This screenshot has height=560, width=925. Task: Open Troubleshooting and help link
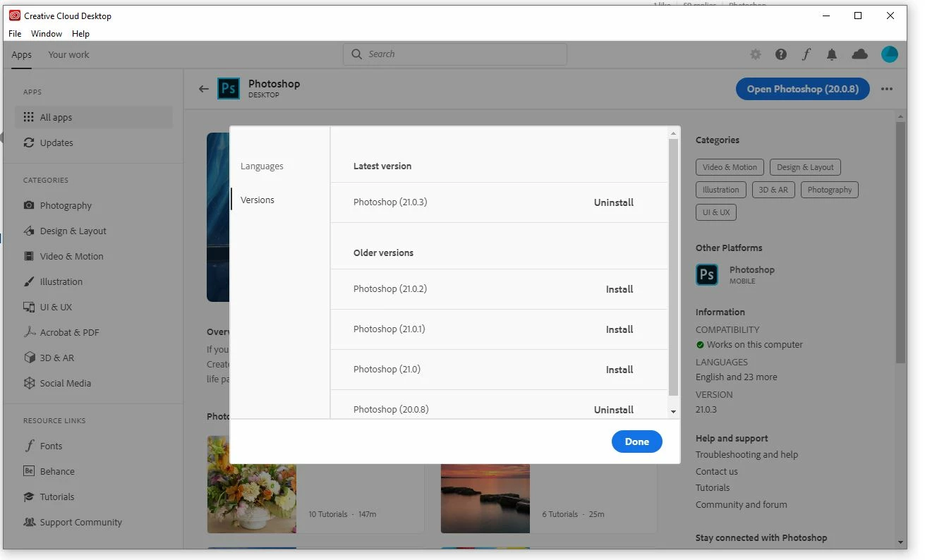coord(746,455)
